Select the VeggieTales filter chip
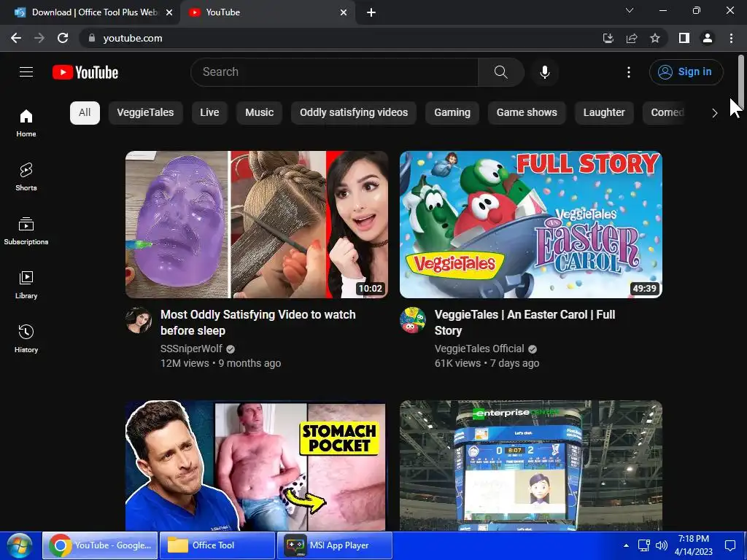The image size is (747, 560). pyautogui.click(x=145, y=113)
